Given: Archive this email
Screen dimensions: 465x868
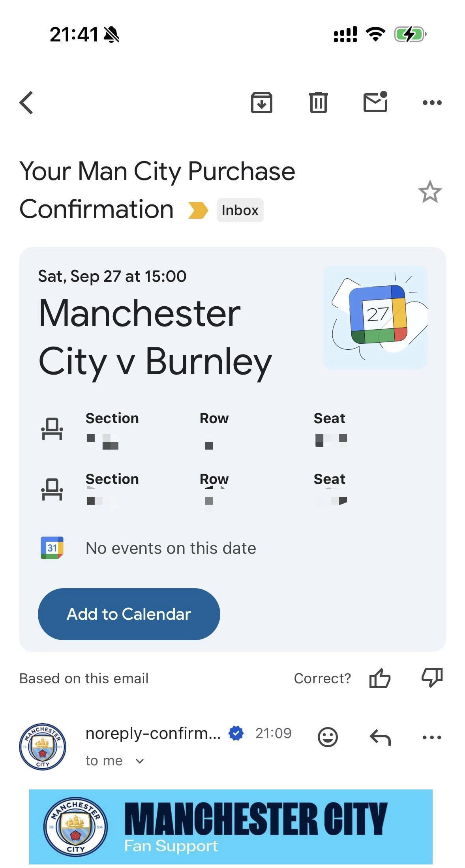Looking at the screenshot, I should tap(261, 103).
